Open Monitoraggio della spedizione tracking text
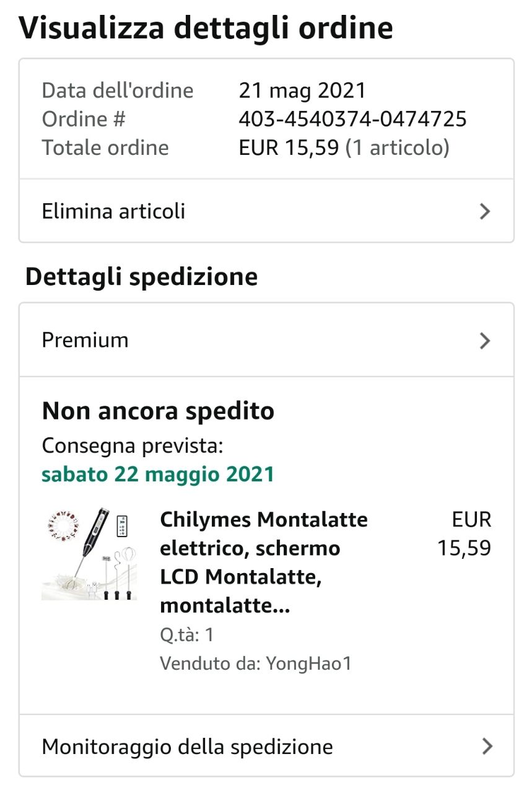The width and height of the screenshot is (532, 793). click(187, 747)
